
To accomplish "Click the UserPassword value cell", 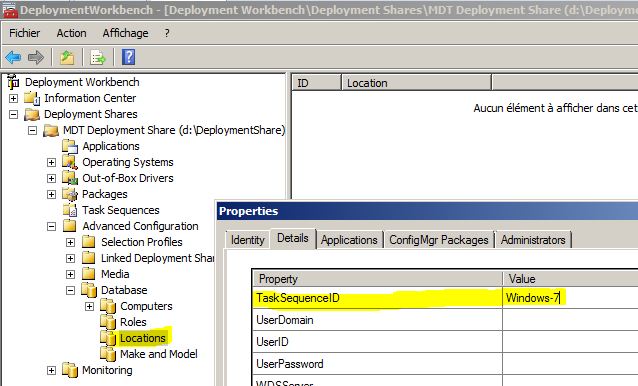I will tap(570, 364).
